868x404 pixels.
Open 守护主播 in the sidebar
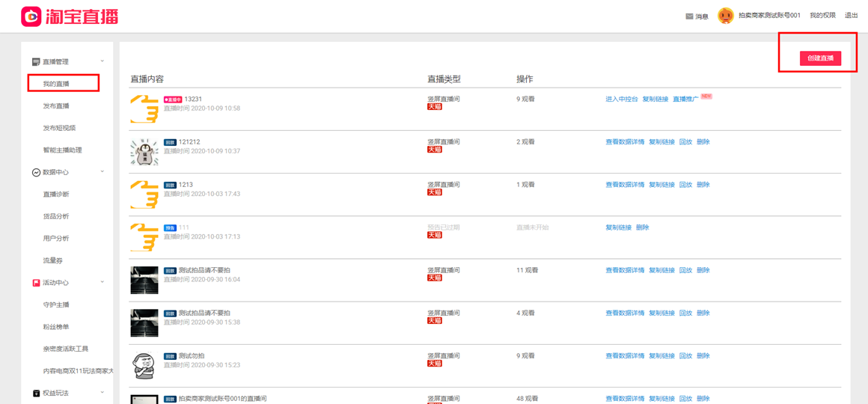pos(56,304)
